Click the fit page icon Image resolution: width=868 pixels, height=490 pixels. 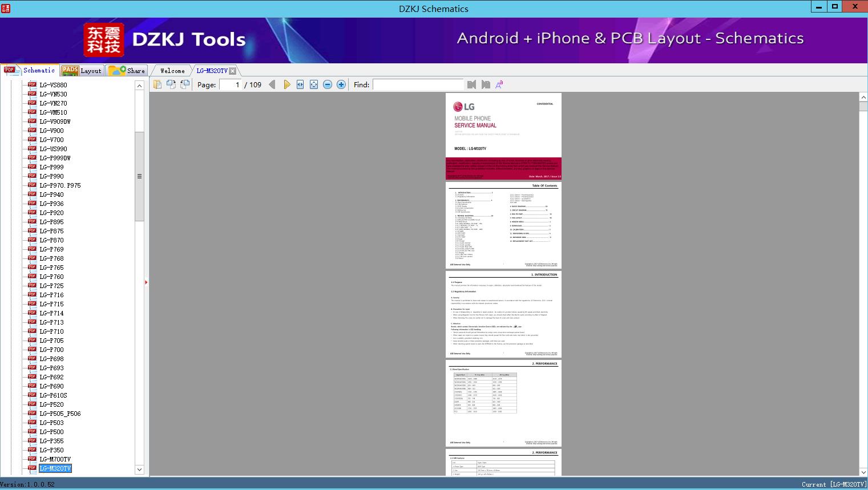(314, 84)
